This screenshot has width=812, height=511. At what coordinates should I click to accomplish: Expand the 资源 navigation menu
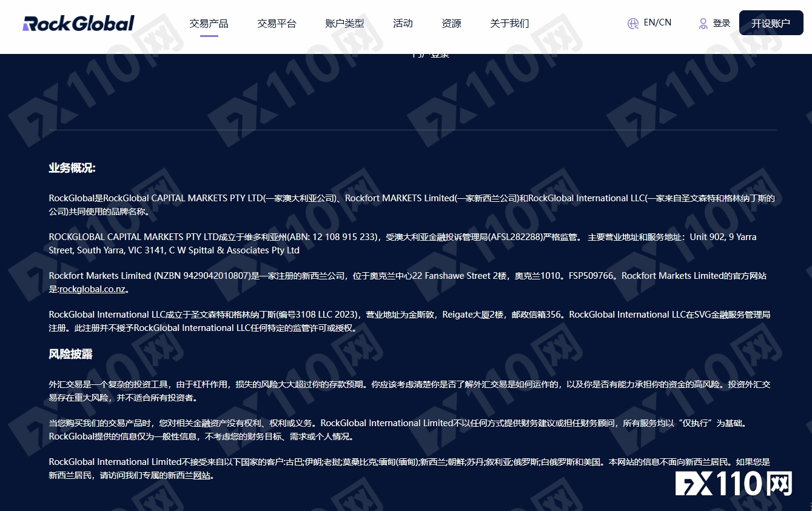pyautogui.click(x=451, y=23)
